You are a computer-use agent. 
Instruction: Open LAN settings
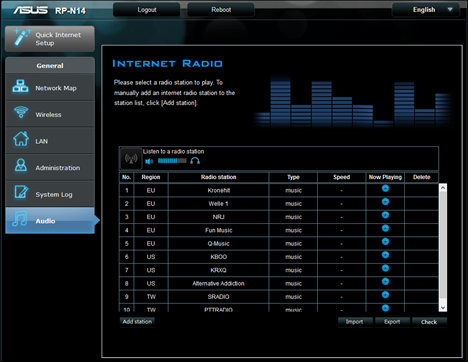50,141
